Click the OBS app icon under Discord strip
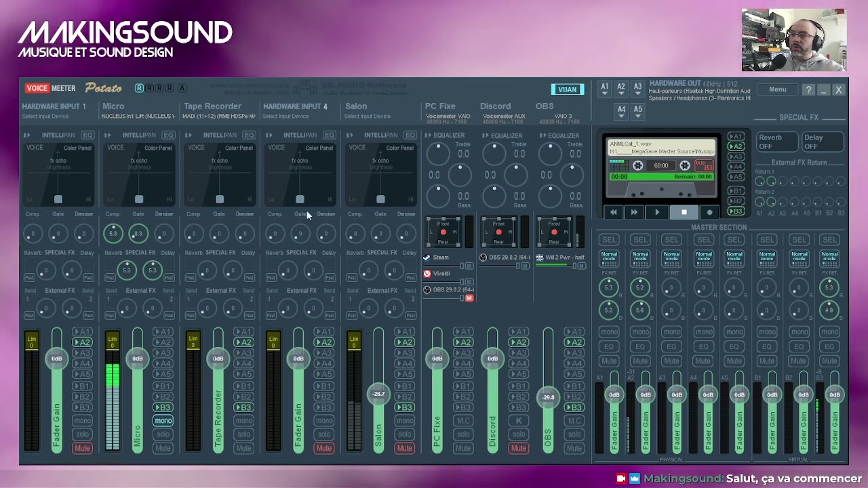This screenshot has height=488, width=868. (483, 258)
